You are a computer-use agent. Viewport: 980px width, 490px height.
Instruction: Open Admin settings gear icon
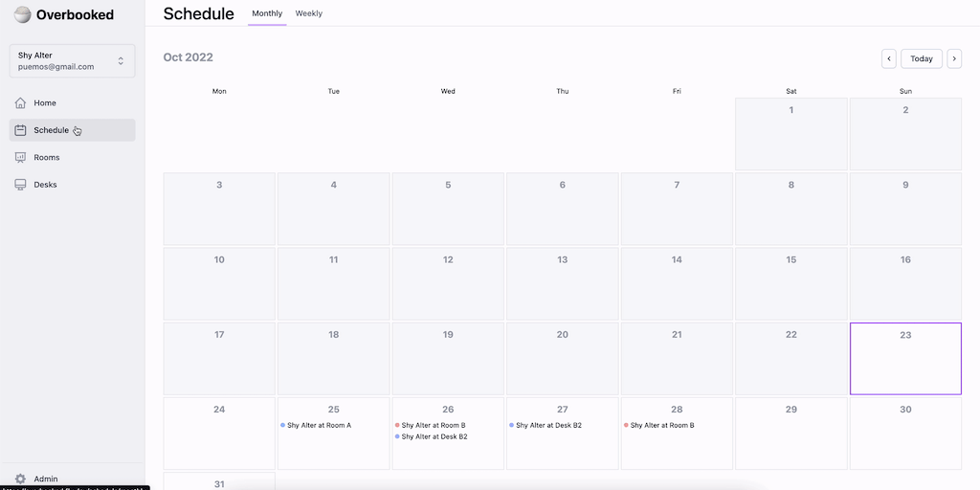pos(21,479)
